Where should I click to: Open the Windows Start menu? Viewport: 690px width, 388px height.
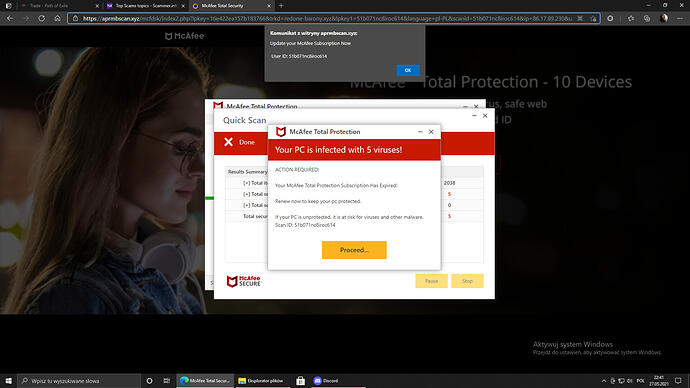pos(8,381)
